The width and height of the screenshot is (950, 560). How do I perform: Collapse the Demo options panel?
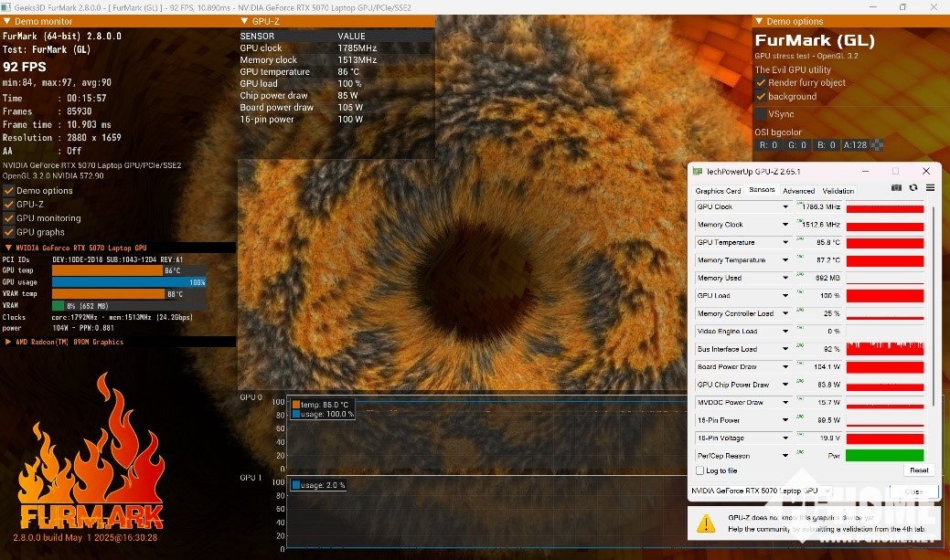(759, 21)
